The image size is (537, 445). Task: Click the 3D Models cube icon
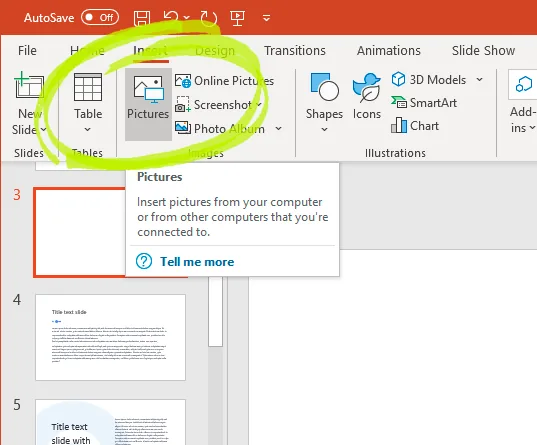399,79
